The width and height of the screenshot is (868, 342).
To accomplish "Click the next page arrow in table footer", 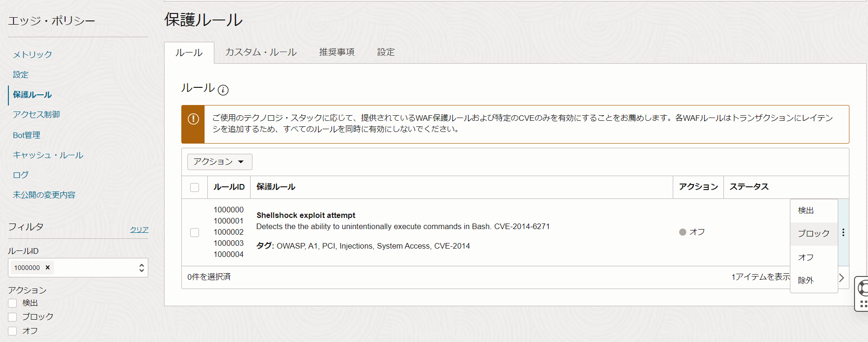I will [841, 277].
